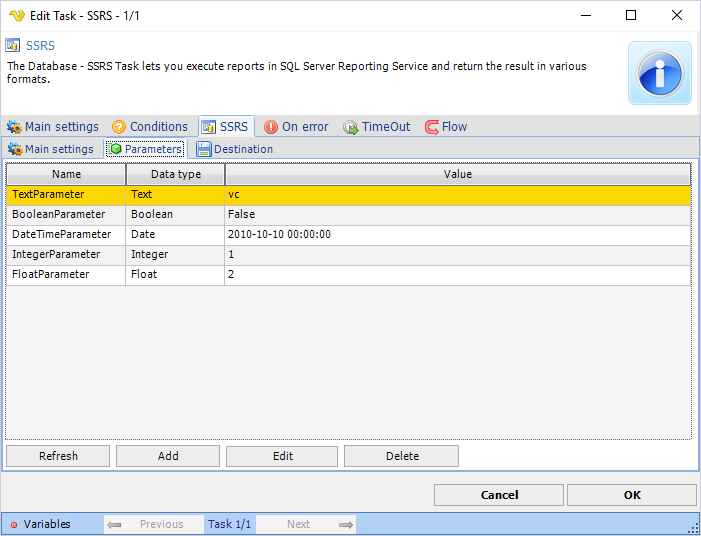Click the Value column header
701x536 pixels.
(x=458, y=174)
